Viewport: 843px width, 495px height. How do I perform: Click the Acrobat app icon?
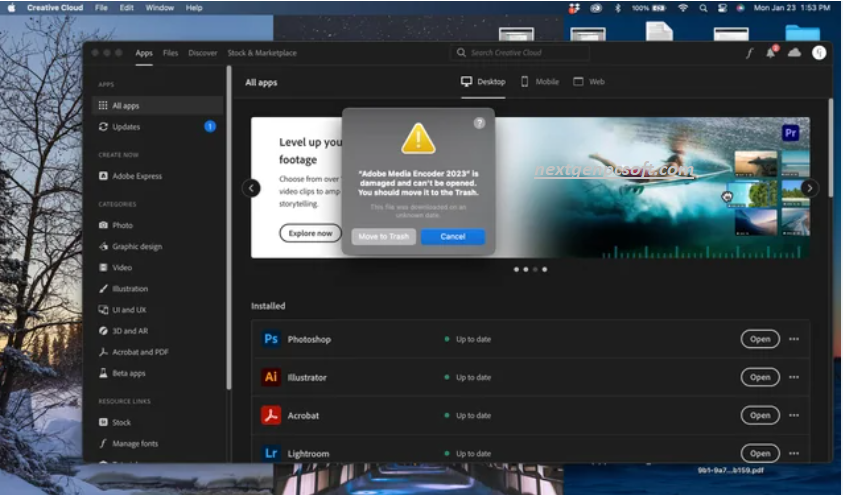point(271,415)
